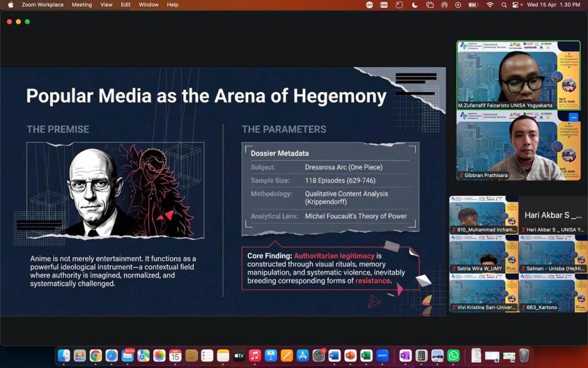The height and width of the screenshot is (368, 588).
Task: Open Reminders from the dock
Action: pos(207,355)
